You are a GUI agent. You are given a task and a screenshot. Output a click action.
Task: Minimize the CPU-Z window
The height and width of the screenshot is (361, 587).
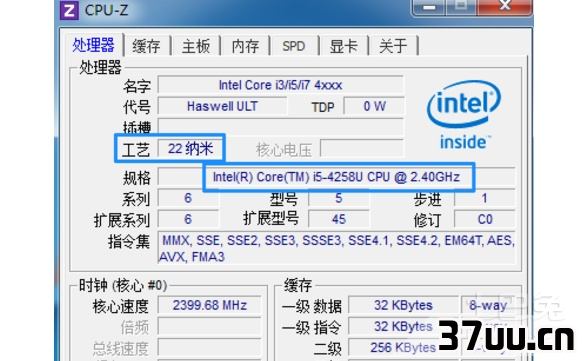point(429,7)
